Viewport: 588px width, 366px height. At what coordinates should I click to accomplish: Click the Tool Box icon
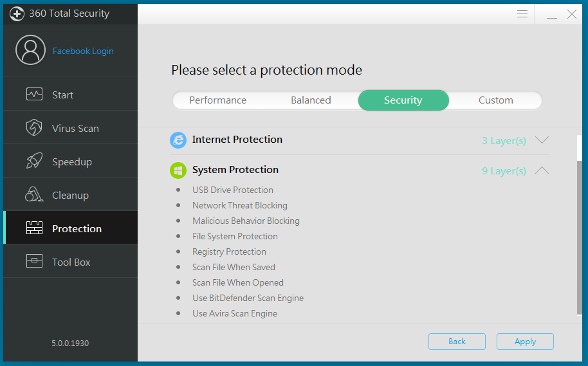(x=34, y=262)
